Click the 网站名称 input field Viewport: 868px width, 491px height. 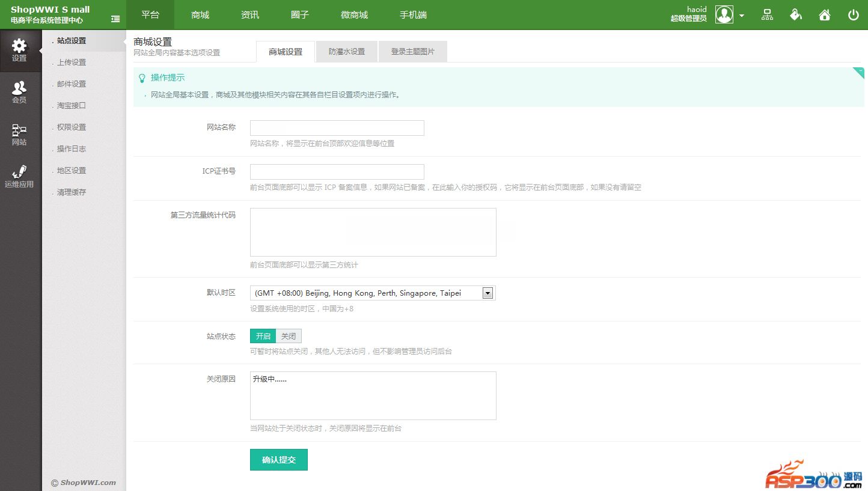pyautogui.click(x=337, y=128)
